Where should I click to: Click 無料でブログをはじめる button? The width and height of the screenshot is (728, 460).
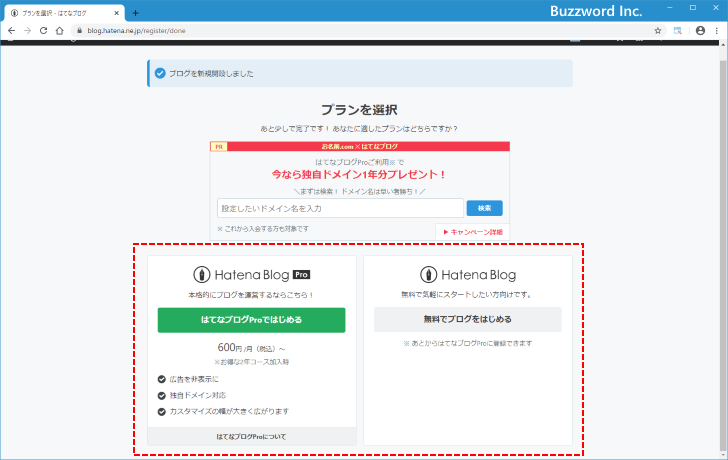coord(468,319)
